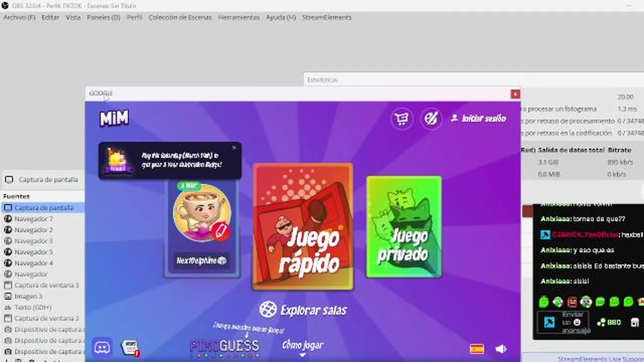
Task: Click the flaming badge icon in the notification
Action: (x=119, y=161)
